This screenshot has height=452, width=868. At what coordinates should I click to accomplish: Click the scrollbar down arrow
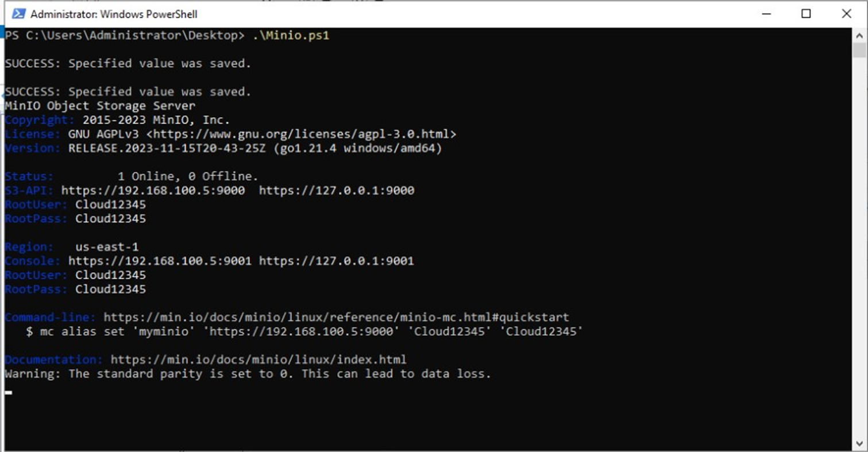[x=859, y=443]
